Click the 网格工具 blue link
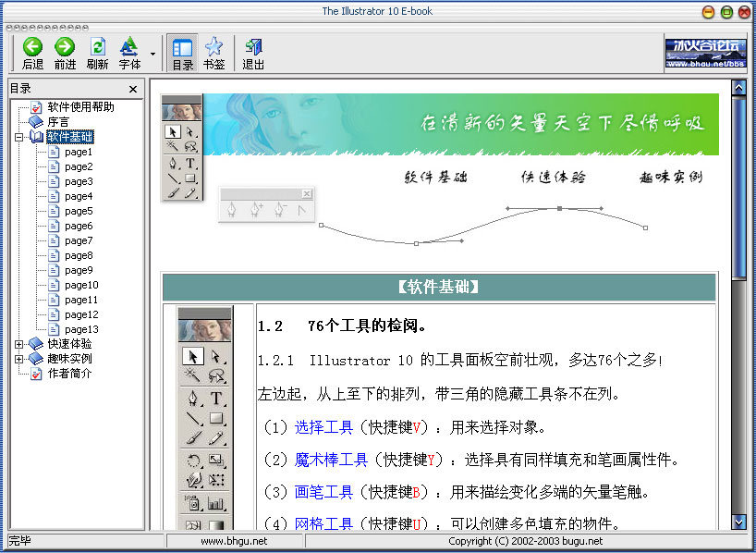This screenshot has height=553, width=756. pos(323,524)
